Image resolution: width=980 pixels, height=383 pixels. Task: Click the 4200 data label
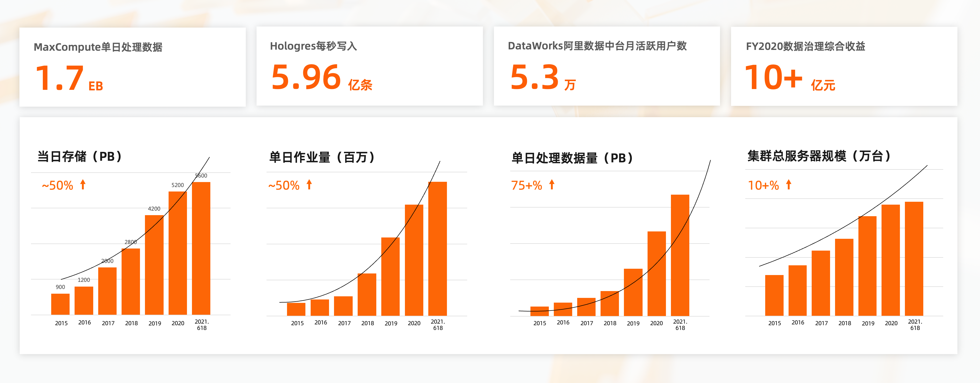pos(154,209)
